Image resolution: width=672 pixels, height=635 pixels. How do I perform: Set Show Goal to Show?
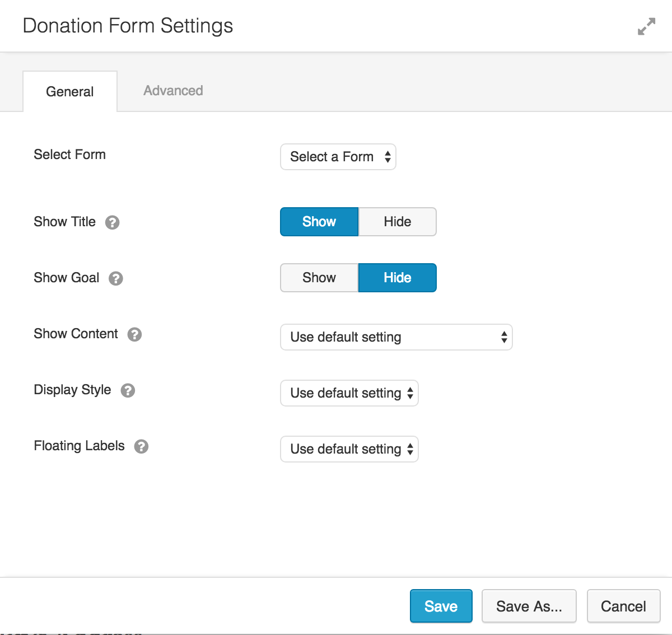[x=319, y=278]
